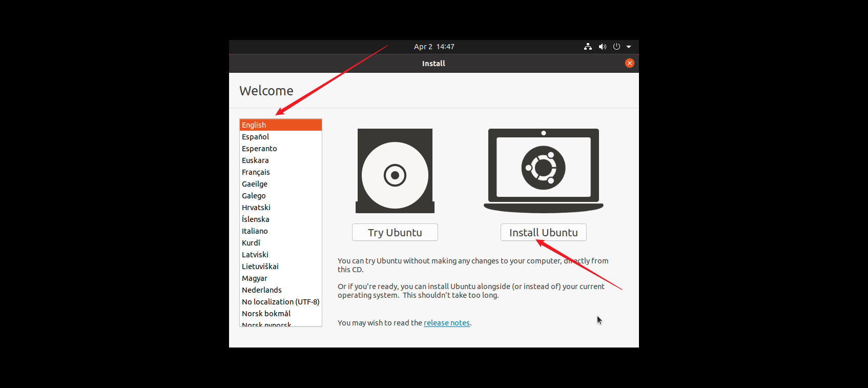868x388 pixels.
Task: Choose Kurdî in the language list
Action: 281,243
